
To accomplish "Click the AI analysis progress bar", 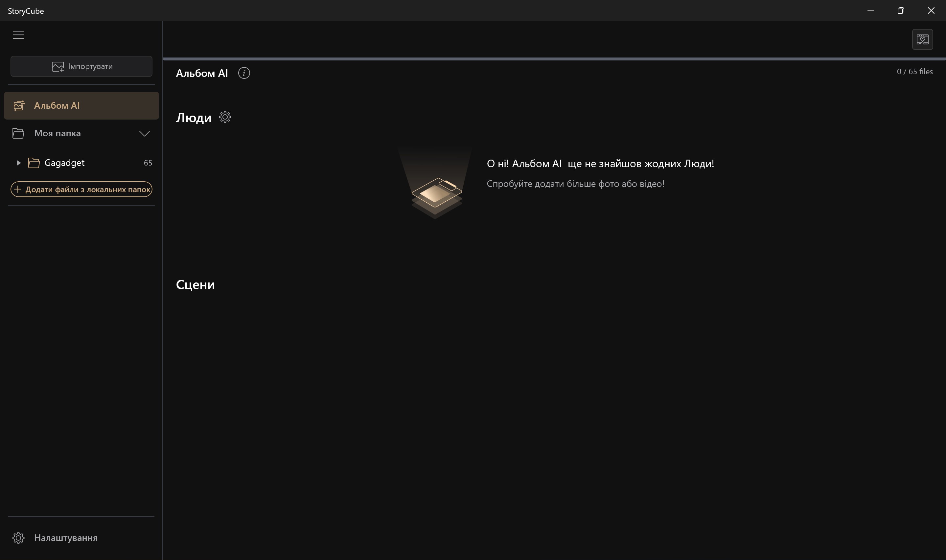I will pos(554,59).
